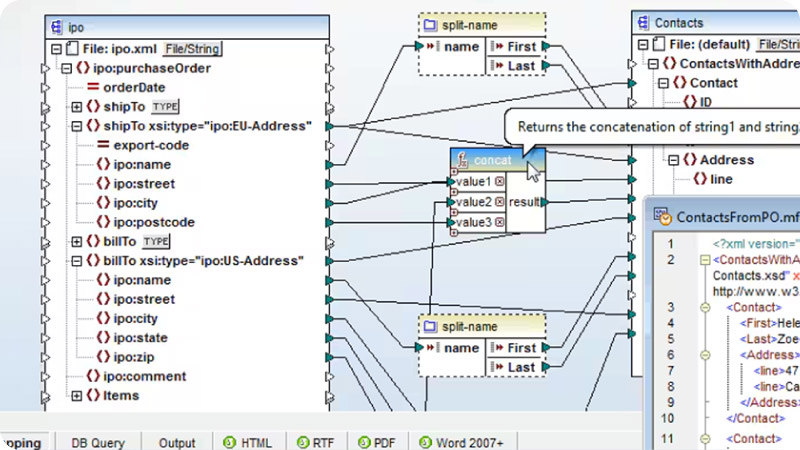Collapse the billTo US-Address node
800x450 pixels.
tap(77, 261)
